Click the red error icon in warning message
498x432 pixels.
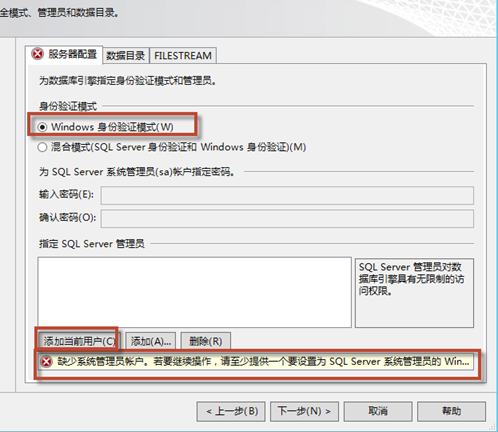click(x=46, y=362)
